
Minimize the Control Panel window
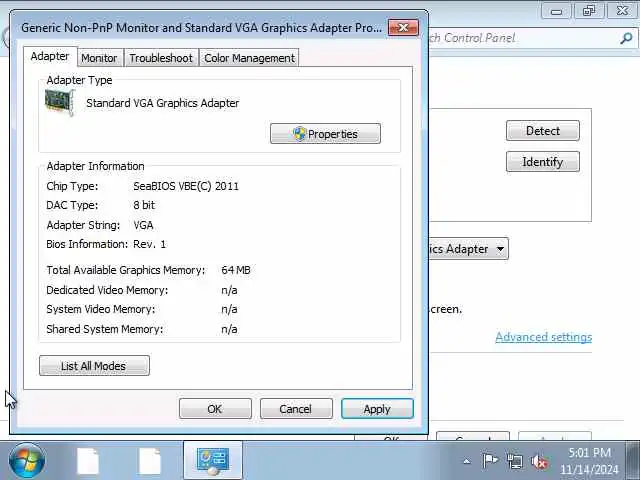pyautogui.click(x=556, y=11)
